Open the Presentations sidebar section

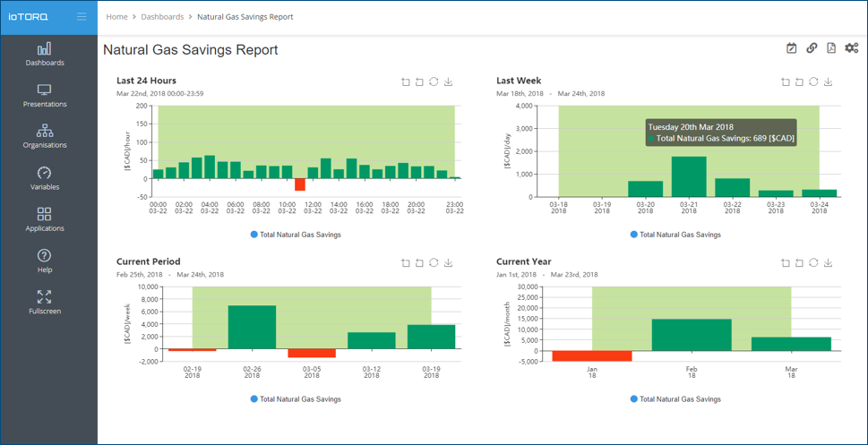click(x=45, y=97)
